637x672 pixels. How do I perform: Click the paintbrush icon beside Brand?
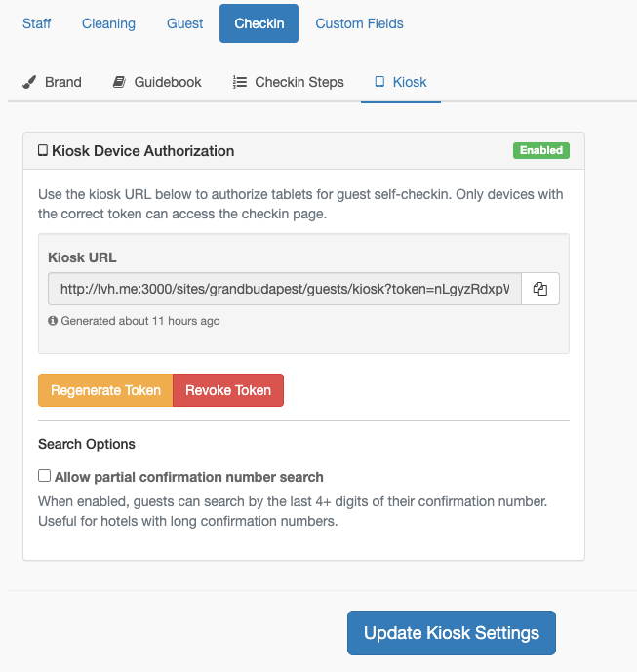(x=29, y=82)
